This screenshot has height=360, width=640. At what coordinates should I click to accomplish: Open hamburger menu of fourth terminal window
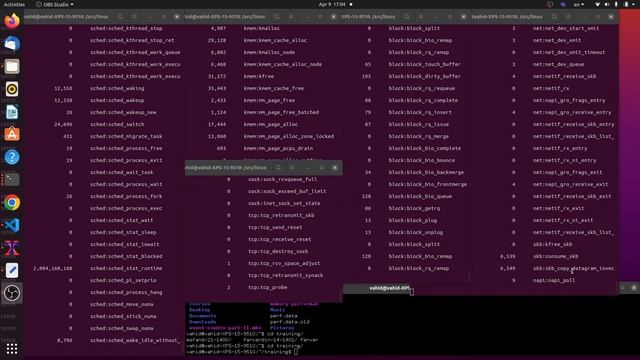(568, 17)
